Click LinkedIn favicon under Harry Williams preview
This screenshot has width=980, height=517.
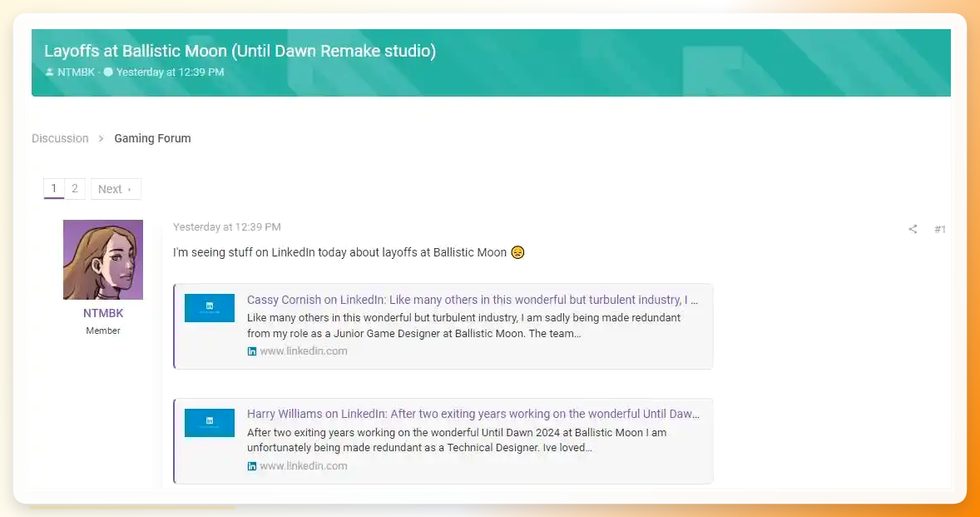[252, 466]
